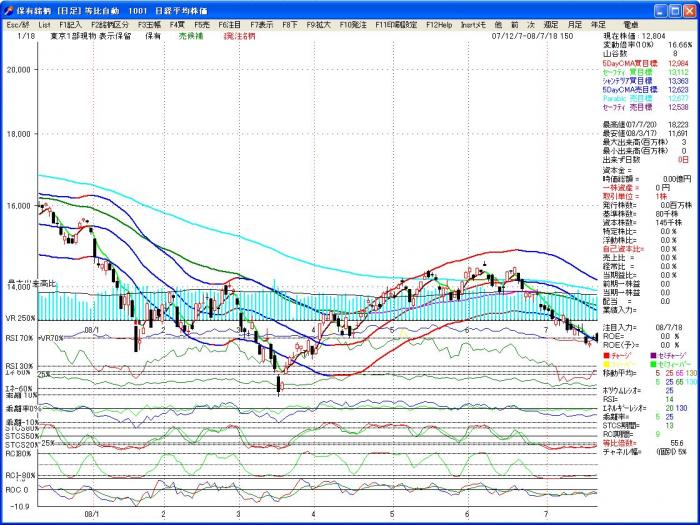Open the F7表示 display menu
The height and width of the screenshot is (525, 700).
point(262,25)
